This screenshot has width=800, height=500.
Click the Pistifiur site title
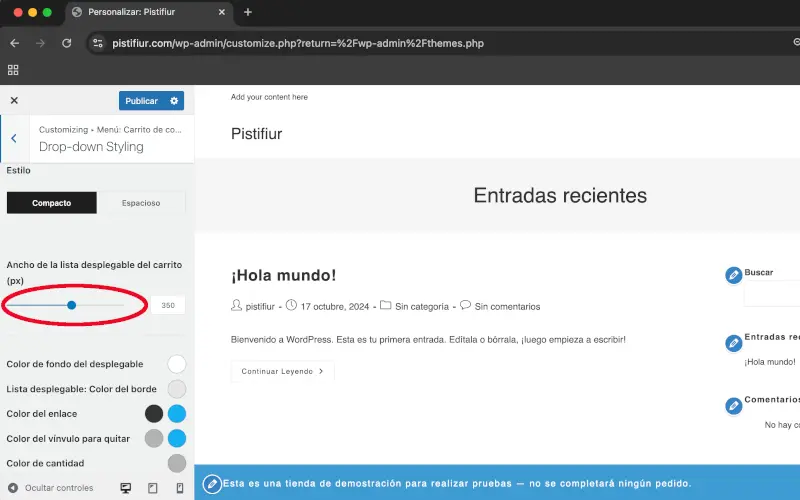[256, 134]
